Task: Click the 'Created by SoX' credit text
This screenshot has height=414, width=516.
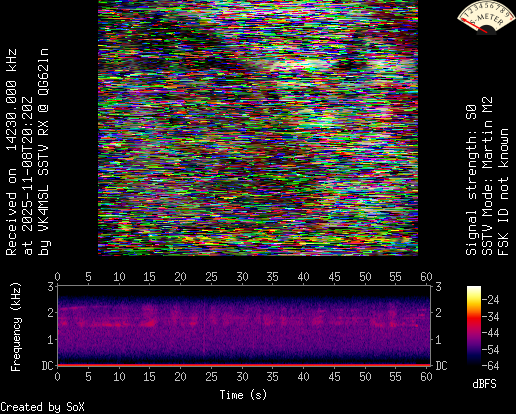Action: [x=42, y=407]
